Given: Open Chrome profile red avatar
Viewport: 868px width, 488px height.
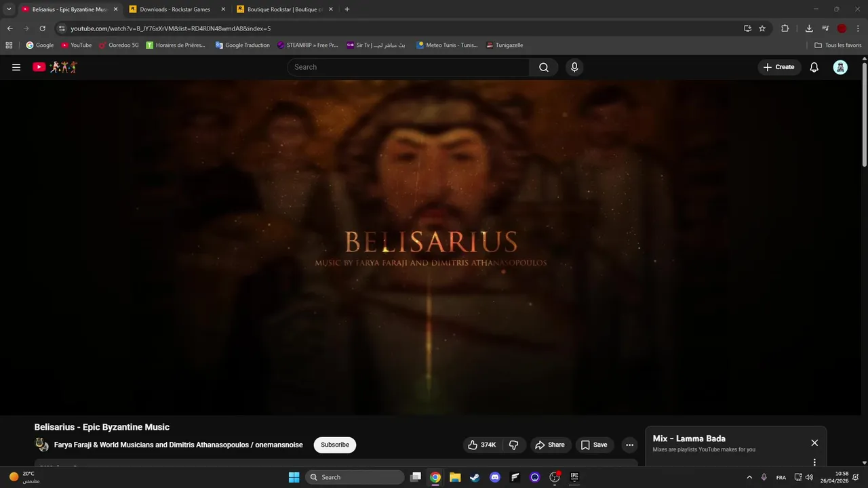Looking at the screenshot, I should pos(842,28).
